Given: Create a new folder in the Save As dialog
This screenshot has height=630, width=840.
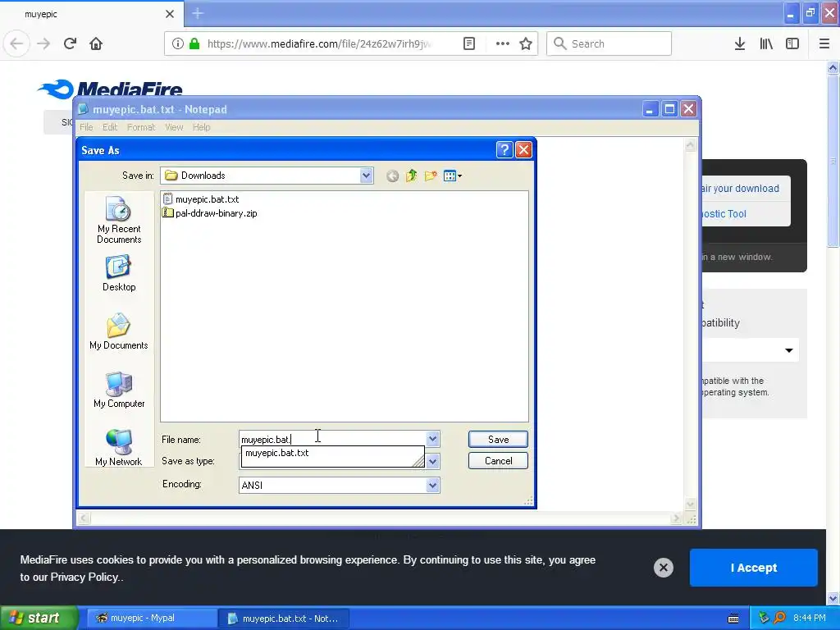Looking at the screenshot, I should (x=430, y=176).
